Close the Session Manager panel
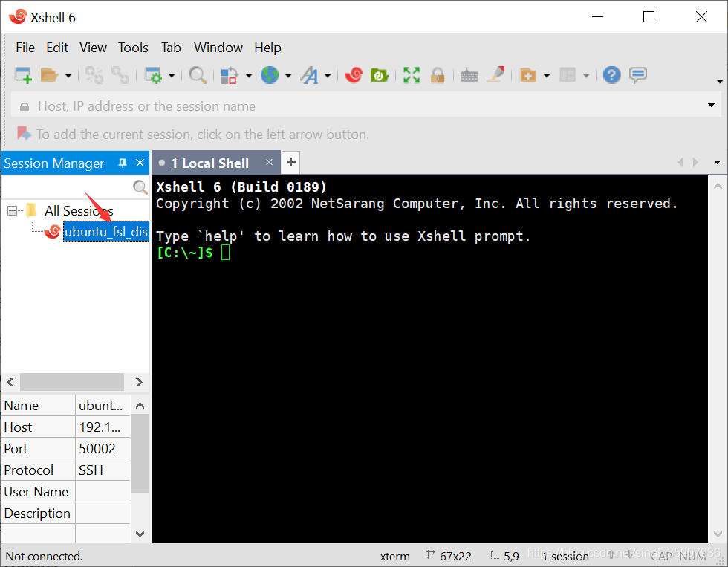This screenshot has width=728, height=567. point(140,163)
